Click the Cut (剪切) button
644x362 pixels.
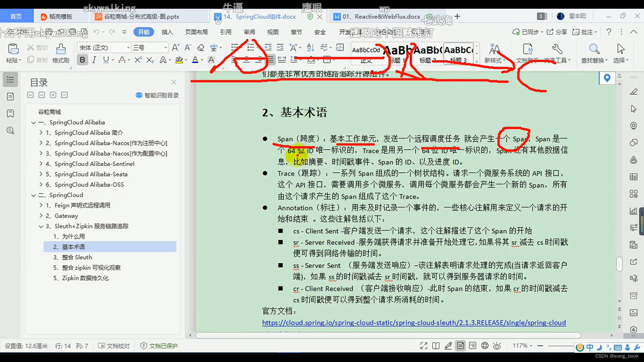point(38,48)
